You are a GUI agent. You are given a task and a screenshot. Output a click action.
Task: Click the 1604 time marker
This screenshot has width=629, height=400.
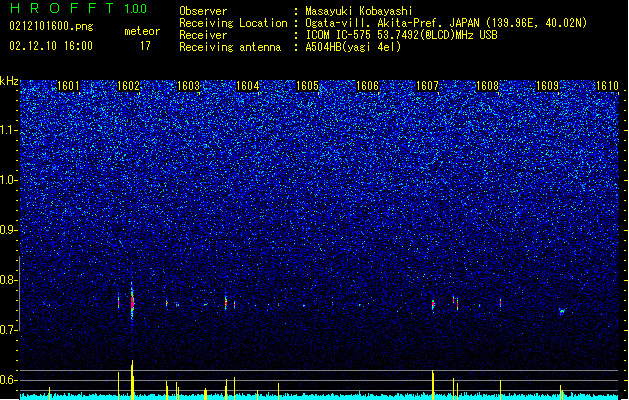pyautogui.click(x=248, y=86)
